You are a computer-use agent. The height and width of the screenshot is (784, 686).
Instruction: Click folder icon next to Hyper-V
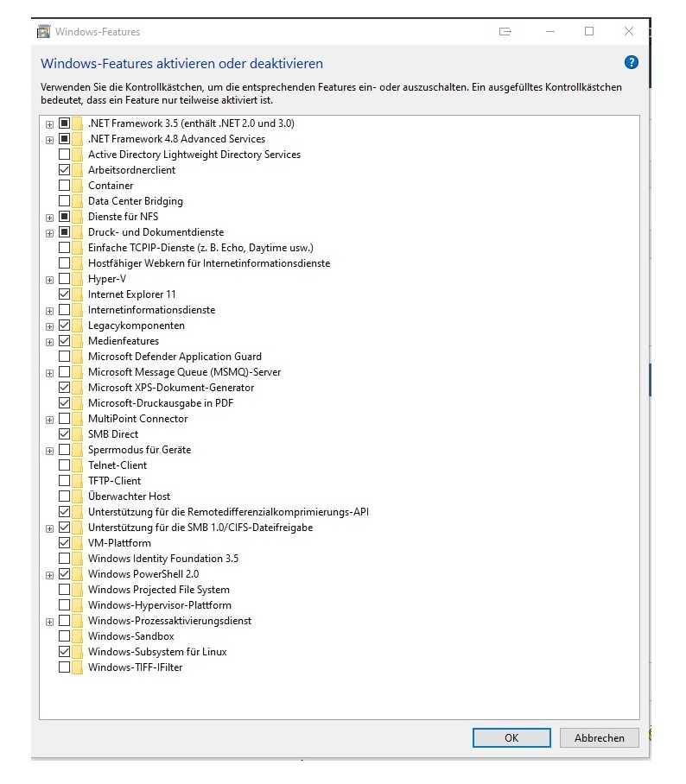(77, 279)
